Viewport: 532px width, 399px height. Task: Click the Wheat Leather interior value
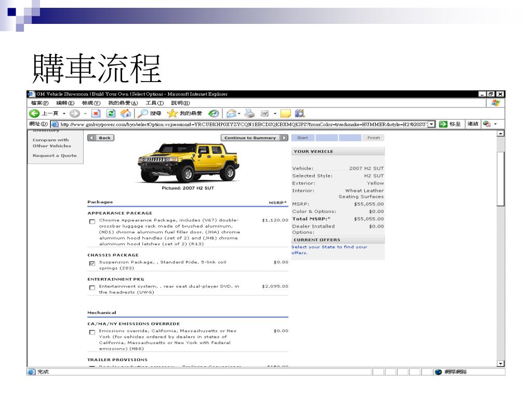pos(362,194)
